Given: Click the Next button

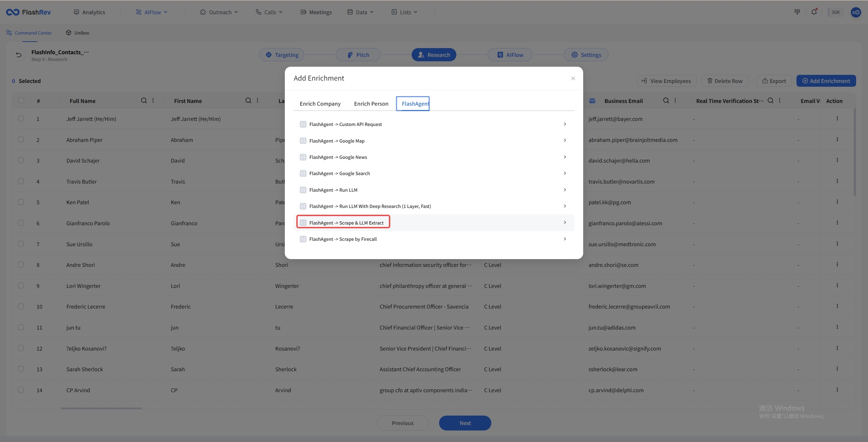Looking at the screenshot, I should [x=465, y=423].
